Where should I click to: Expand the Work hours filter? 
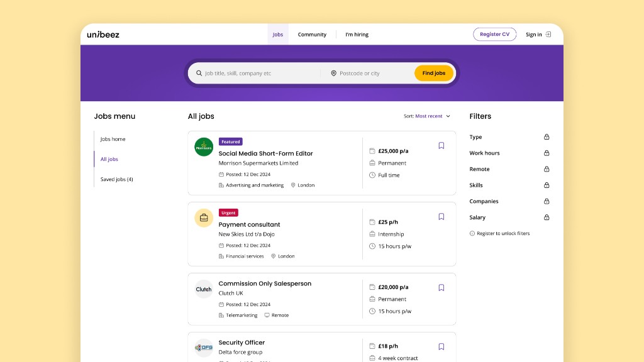coord(509,153)
